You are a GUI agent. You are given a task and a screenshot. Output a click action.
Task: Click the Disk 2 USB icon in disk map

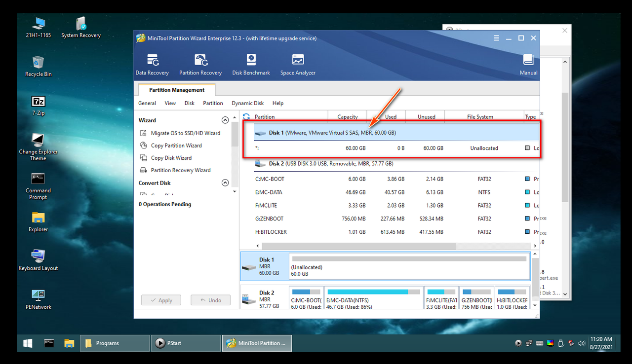[x=248, y=299]
